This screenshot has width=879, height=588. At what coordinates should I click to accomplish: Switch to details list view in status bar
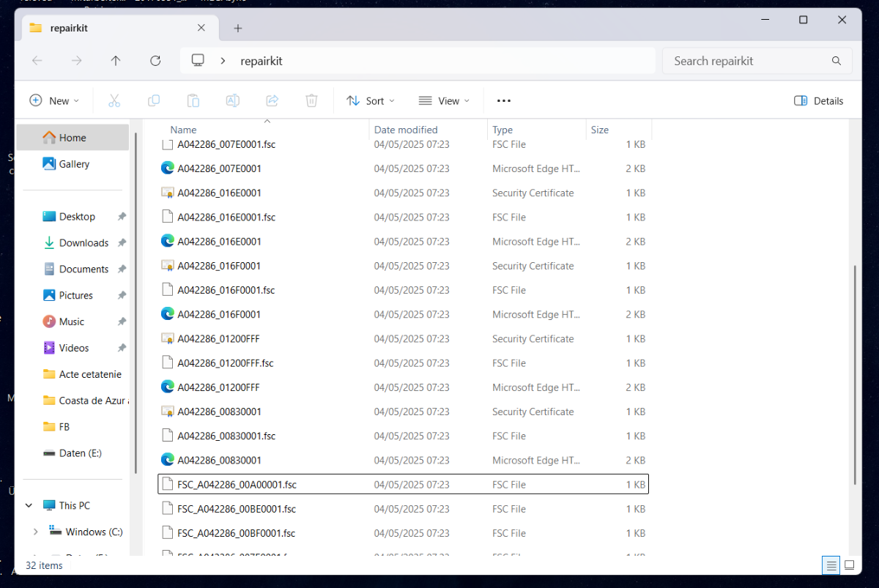pyautogui.click(x=831, y=565)
